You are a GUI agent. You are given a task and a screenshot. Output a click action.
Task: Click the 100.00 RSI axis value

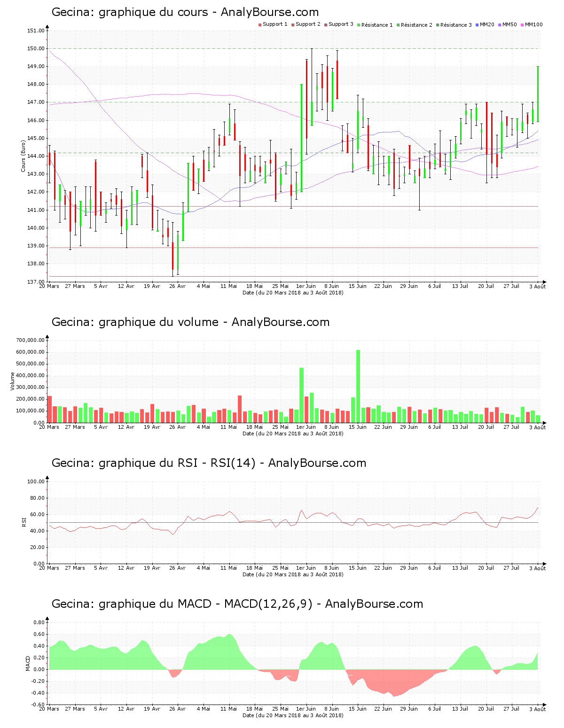36,481
